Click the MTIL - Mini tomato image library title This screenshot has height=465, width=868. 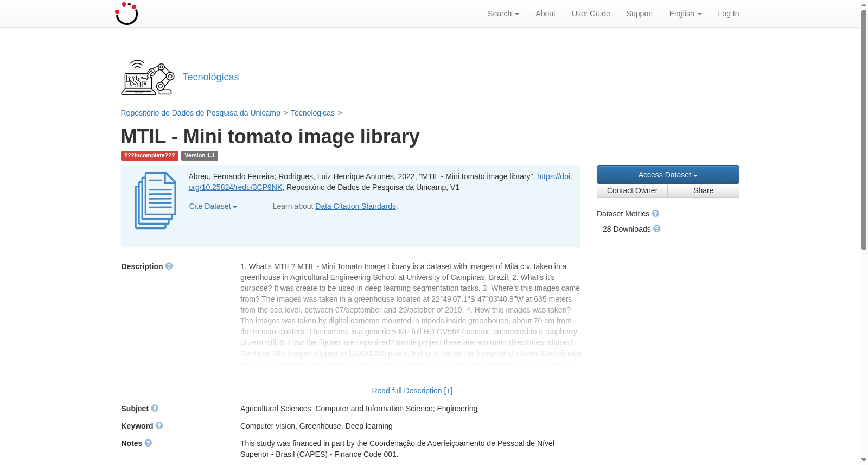click(270, 137)
